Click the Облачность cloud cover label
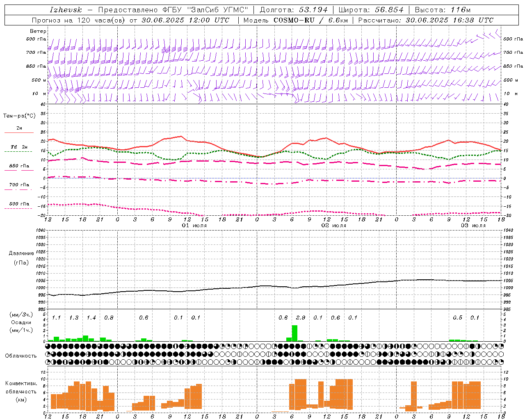 click(21, 356)
